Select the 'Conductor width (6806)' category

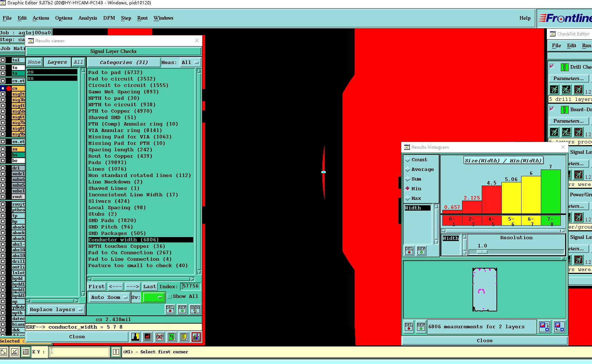pos(141,240)
